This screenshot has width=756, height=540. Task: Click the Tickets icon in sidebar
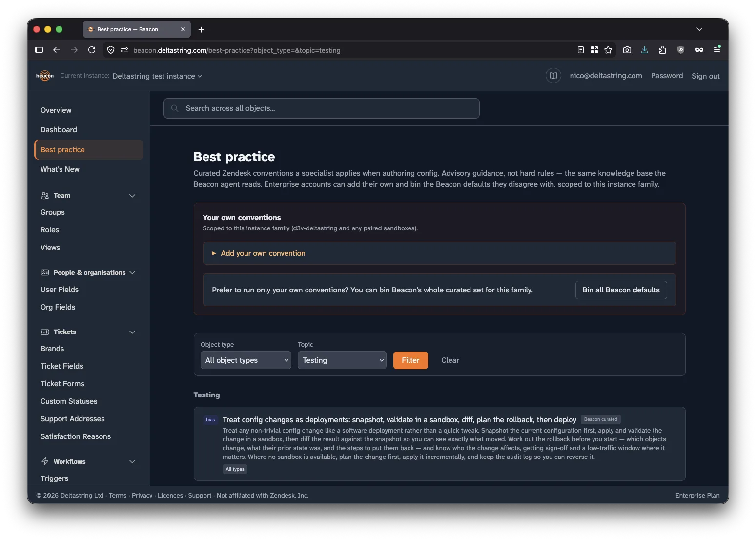[45, 332]
